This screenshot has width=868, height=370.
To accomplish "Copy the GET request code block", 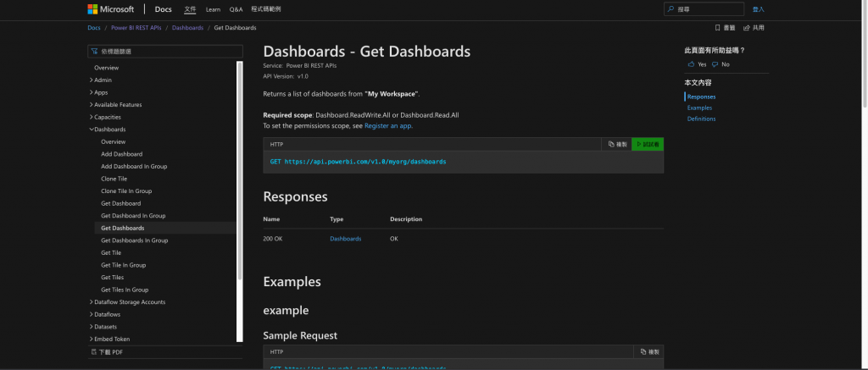I will click(617, 145).
